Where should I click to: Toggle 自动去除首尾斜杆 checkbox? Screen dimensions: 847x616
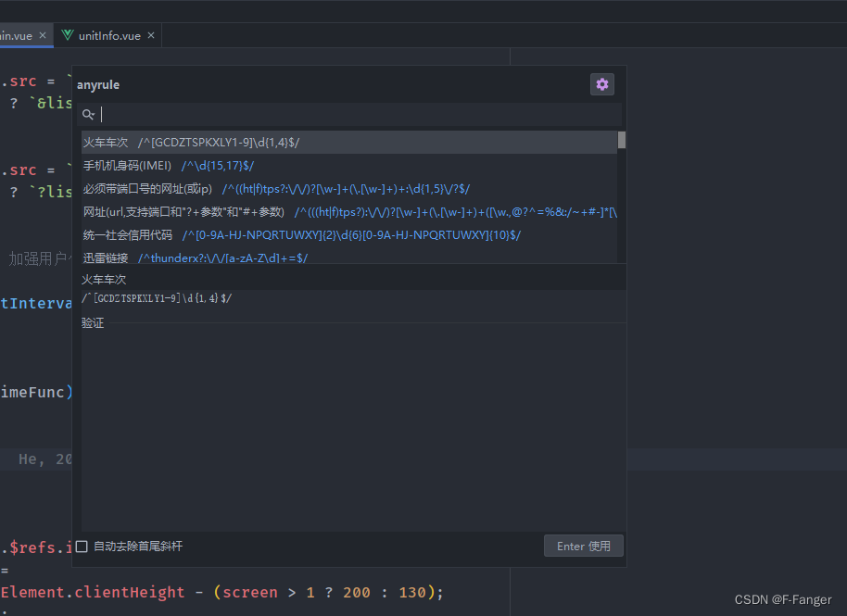pyautogui.click(x=82, y=547)
